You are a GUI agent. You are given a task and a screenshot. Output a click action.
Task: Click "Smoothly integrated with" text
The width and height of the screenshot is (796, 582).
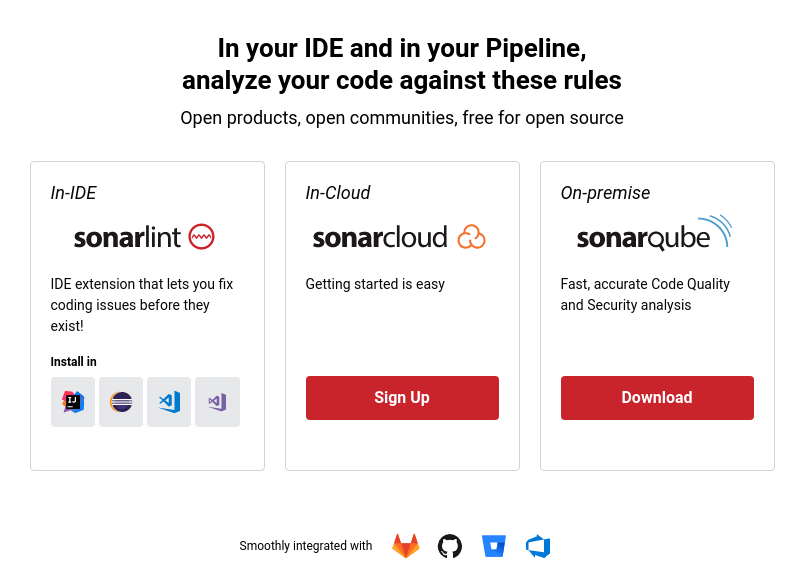[305, 546]
